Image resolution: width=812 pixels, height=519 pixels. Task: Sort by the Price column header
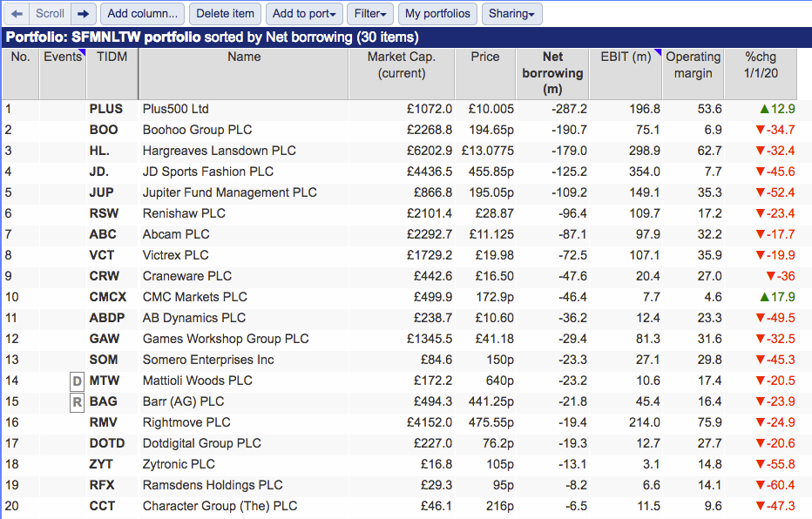(485, 73)
